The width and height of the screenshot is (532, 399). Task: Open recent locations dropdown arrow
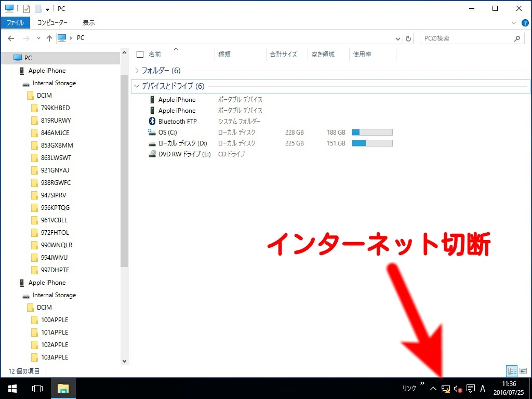38,38
